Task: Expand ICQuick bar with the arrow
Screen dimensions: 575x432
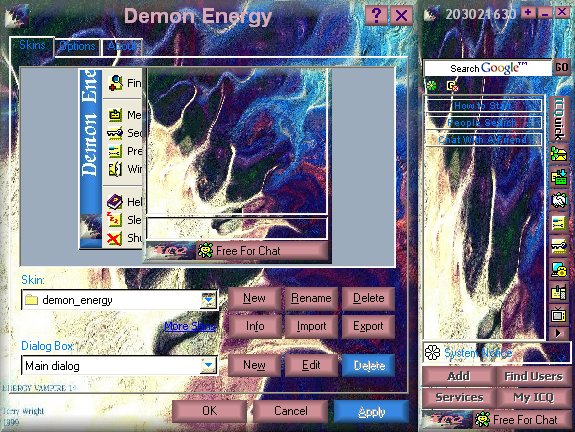Action: point(558,333)
